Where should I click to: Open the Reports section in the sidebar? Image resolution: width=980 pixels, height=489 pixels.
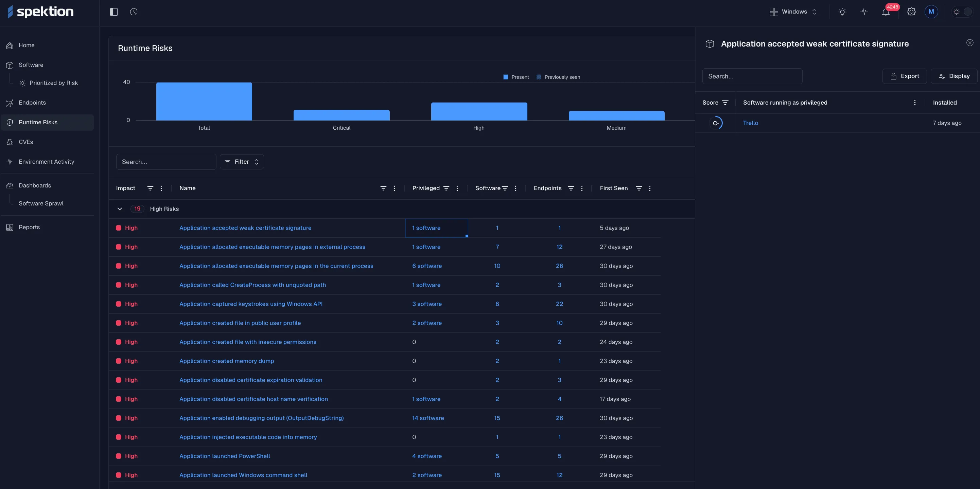click(x=29, y=227)
